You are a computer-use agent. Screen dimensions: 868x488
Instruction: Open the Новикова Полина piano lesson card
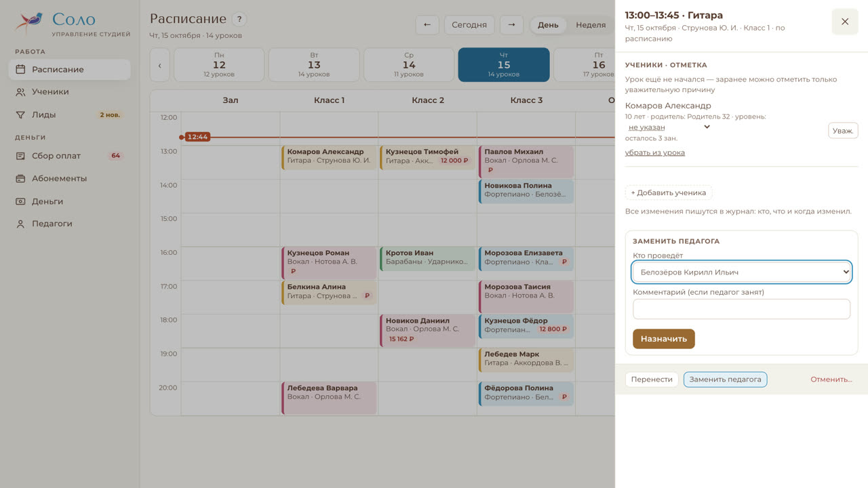pos(526,190)
